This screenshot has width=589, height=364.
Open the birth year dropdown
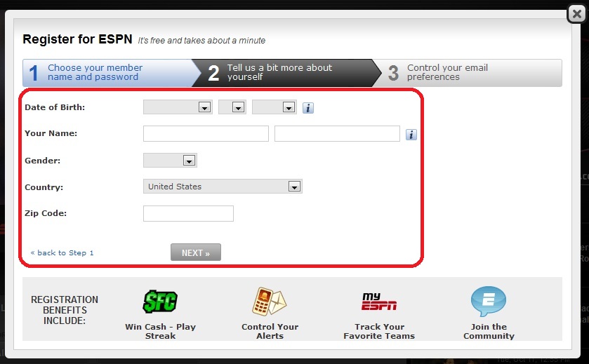pos(274,107)
